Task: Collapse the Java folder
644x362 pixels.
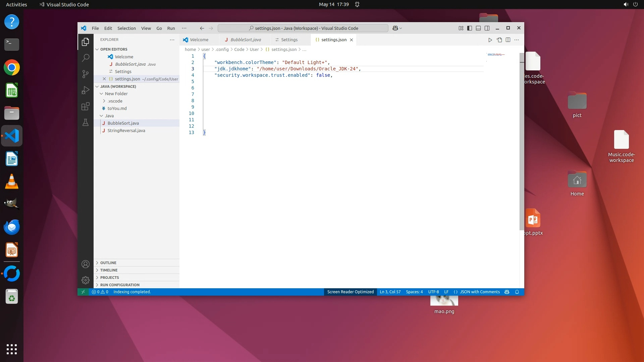Action: coord(109,116)
